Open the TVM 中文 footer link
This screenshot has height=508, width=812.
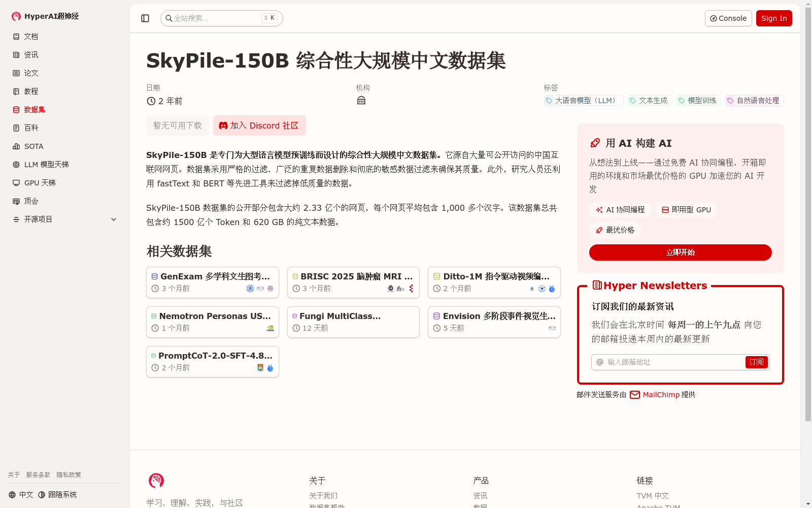[653, 496]
